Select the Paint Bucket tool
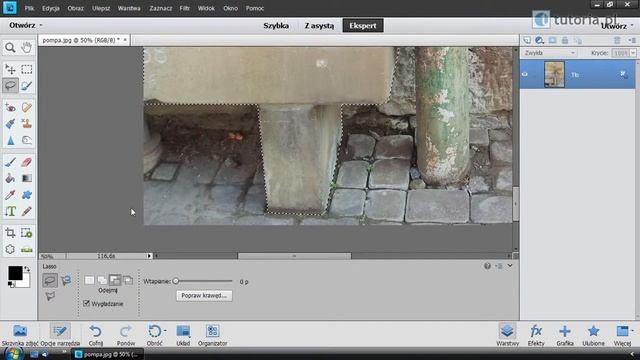The height and width of the screenshot is (360, 640). tap(10, 178)
